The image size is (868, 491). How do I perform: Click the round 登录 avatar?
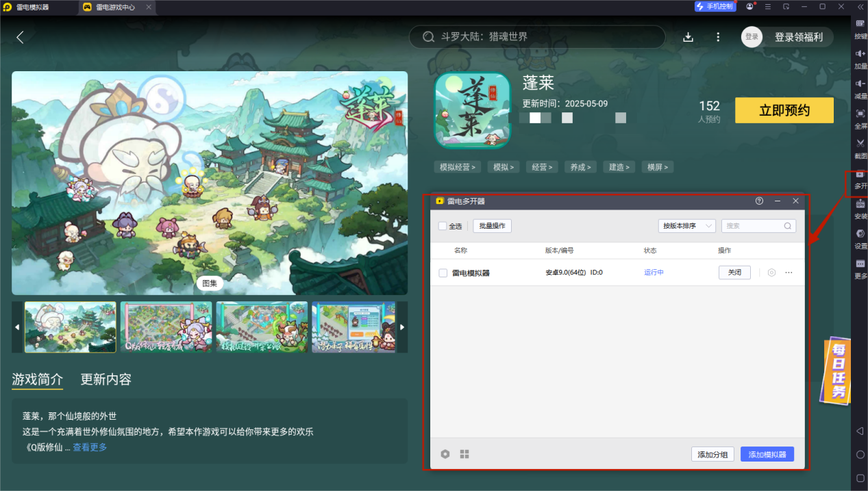(x=752, y=37)
